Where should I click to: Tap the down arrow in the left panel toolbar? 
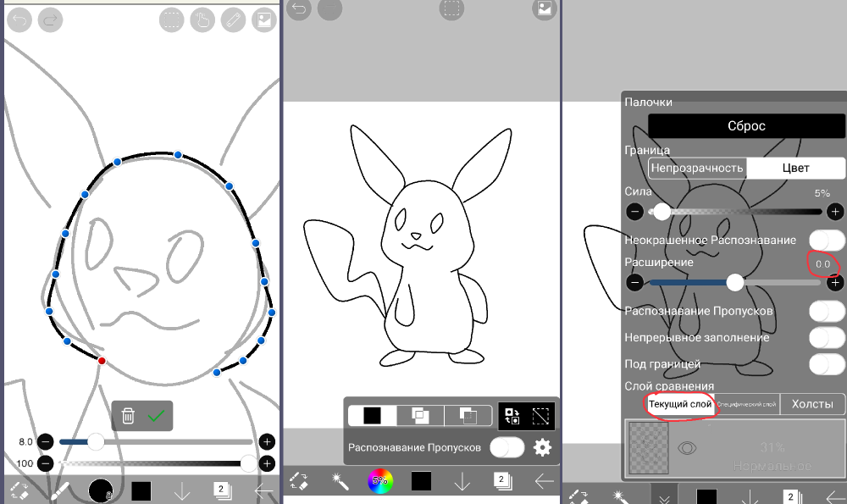pyautogui.click(x=182, y=491)
